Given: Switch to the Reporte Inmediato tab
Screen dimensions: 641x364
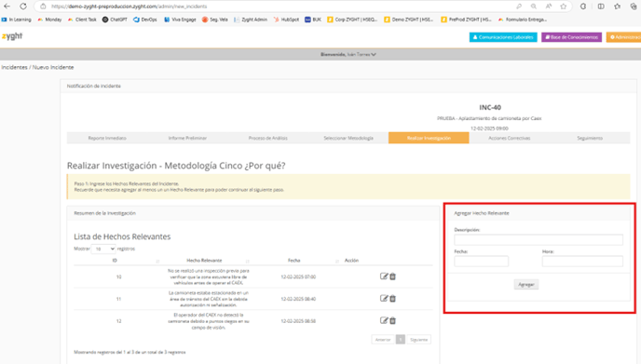Looking at the screenshot, I should [x=107, y=138].
